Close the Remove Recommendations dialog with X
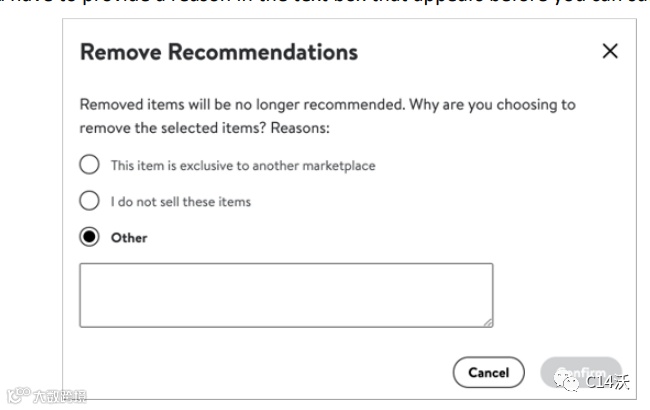The image size is (650, 410). tap(610, 52)
